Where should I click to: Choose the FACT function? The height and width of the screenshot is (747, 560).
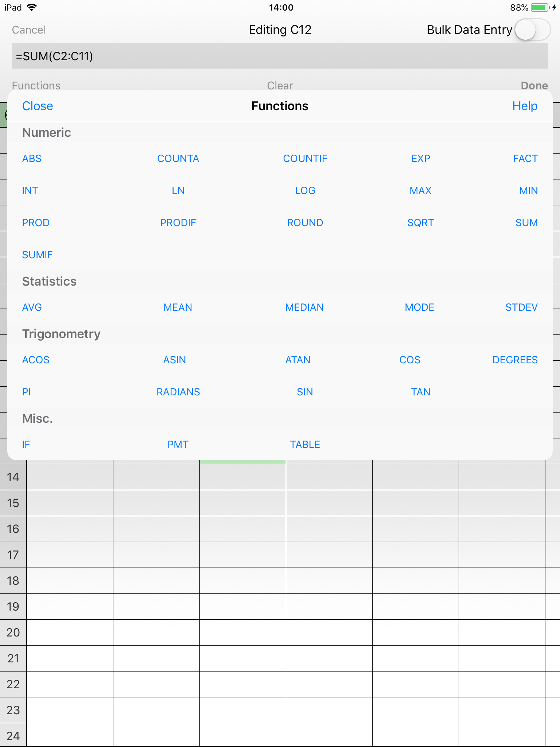pyautogui.click(x=525, y=159)
